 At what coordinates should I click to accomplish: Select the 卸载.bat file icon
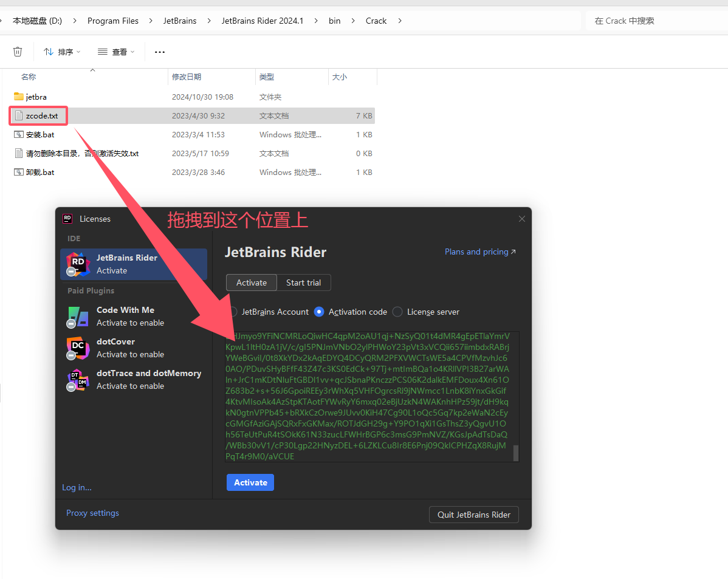(19, 173)
